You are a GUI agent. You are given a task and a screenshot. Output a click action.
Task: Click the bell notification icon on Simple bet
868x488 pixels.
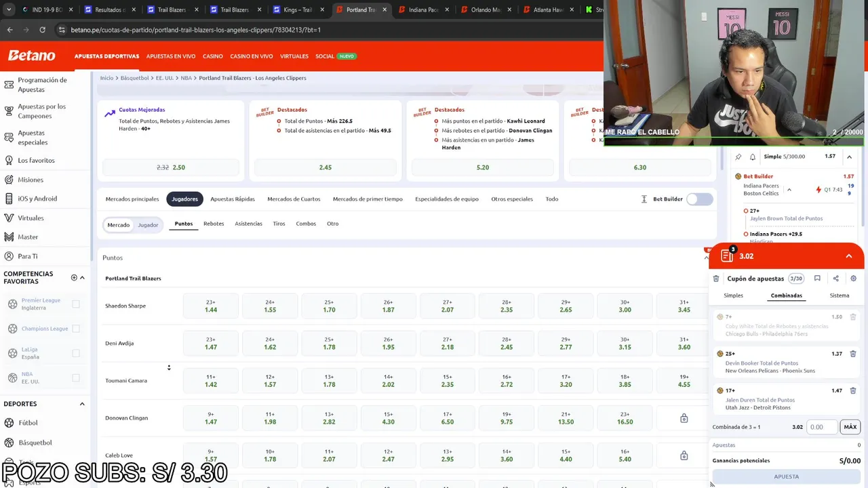tap(753, 157)
